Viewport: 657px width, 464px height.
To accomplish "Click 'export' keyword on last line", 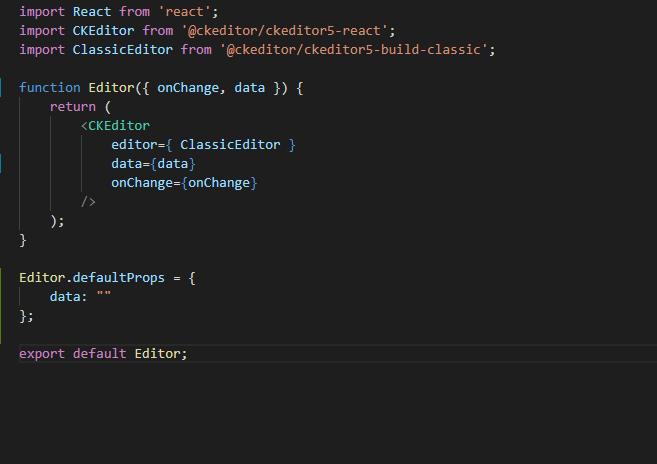I will 42,354.
